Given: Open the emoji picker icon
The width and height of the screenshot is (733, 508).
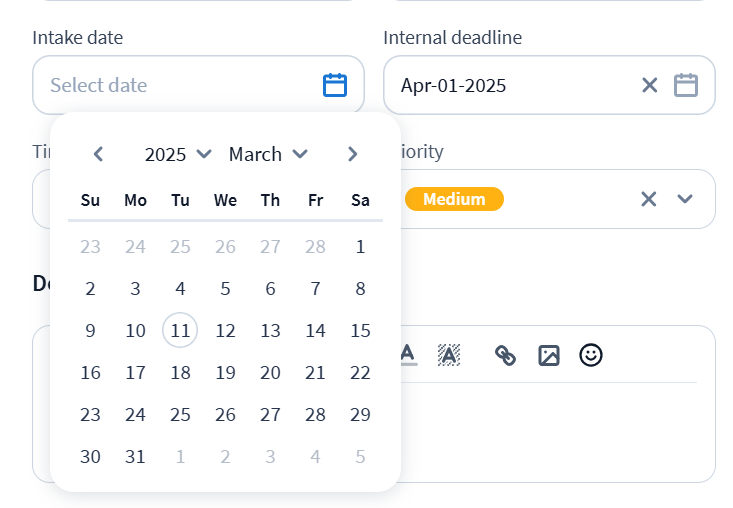Looking at the screenshot, I should pyautogui.click(x=591, y=355).
